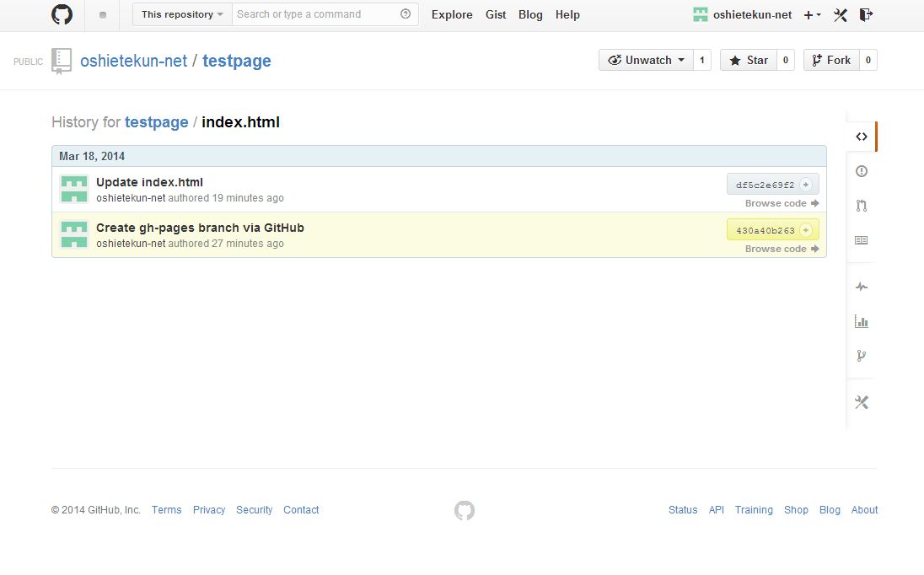Open Gist in the top navigation

point(496,14)
